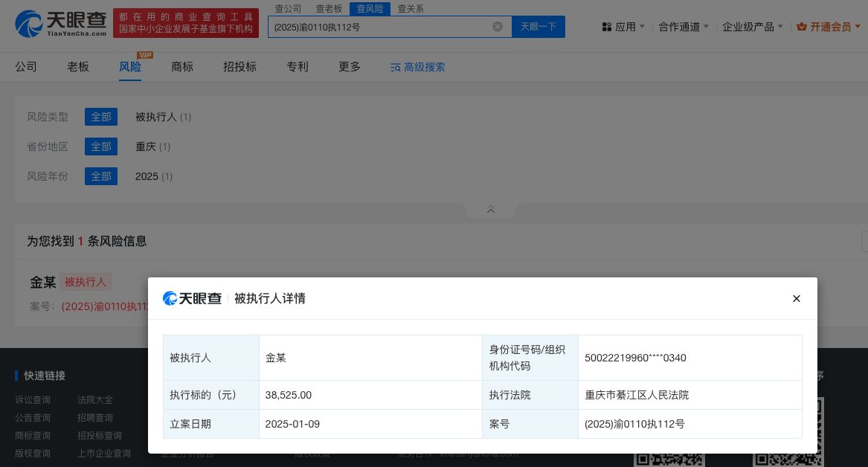Click 开通会员 crown membership button
Viewport: 868px width, 467px height.
pyautogui.click(x=828, y=27)
